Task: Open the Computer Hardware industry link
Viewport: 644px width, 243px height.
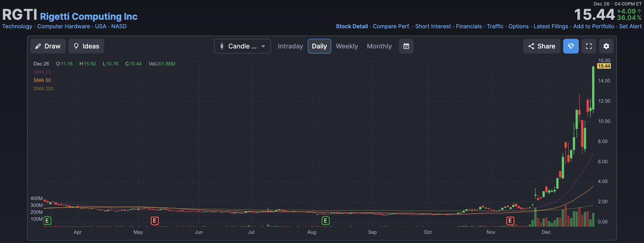Action: tap(63, 26)
